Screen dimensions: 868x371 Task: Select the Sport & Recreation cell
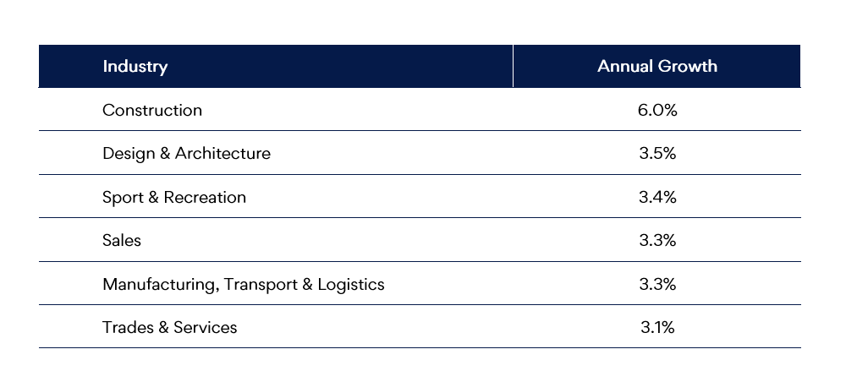pyautogui.click(x=174, y=198)
